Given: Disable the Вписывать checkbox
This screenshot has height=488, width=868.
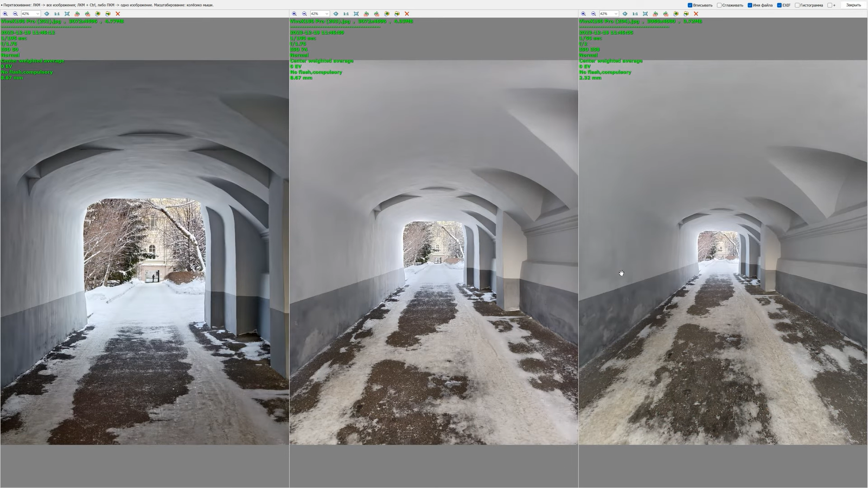Looking at the screenshot, I should pyautogui.click(x=690, y=5).
